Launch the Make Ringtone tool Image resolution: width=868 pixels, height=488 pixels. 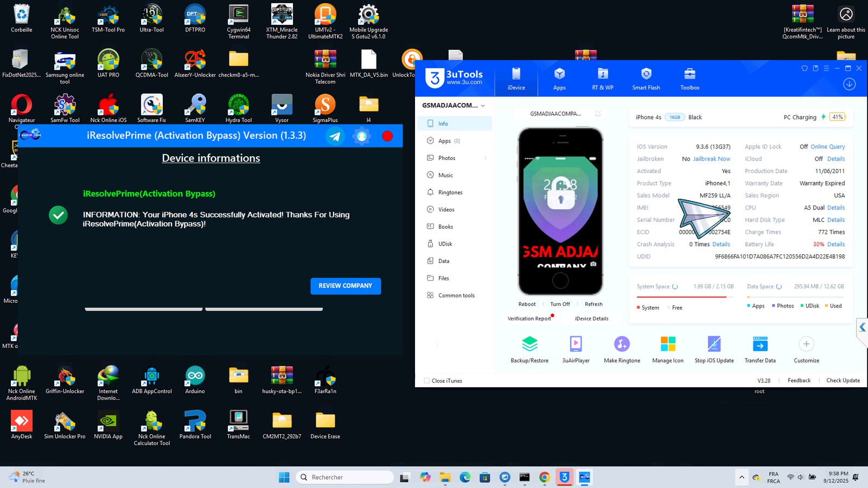622,344
